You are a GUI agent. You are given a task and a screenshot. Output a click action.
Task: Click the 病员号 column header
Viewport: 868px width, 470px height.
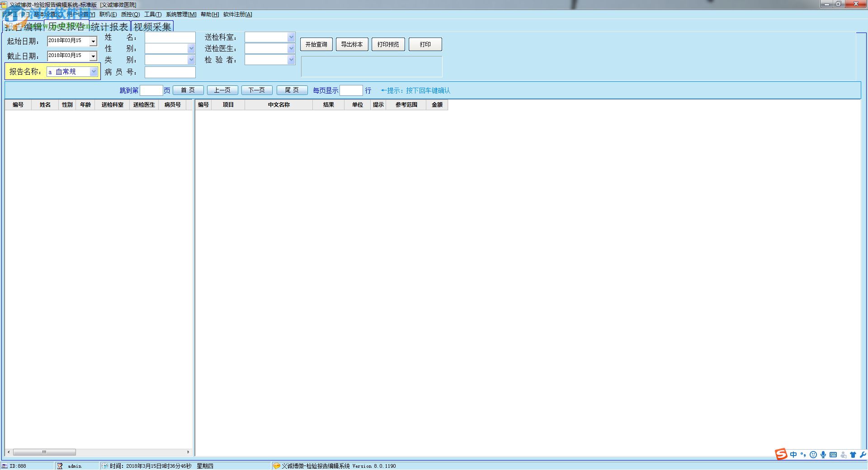(173, 105)
